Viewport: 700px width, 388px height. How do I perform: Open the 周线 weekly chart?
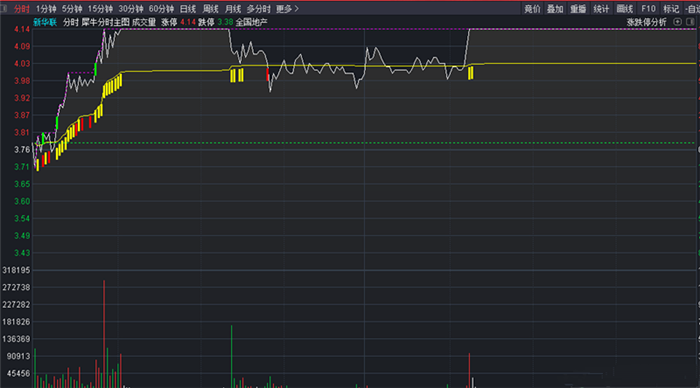(211, 9)
